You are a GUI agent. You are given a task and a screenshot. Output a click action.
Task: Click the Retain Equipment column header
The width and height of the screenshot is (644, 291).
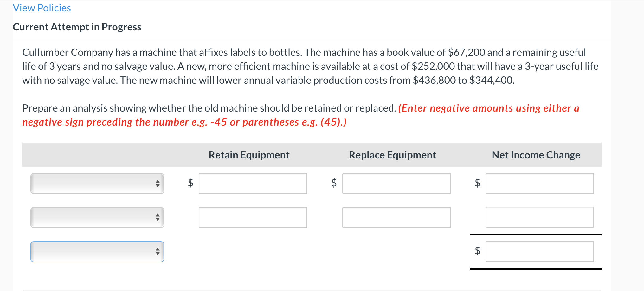[x=248, y=155]
